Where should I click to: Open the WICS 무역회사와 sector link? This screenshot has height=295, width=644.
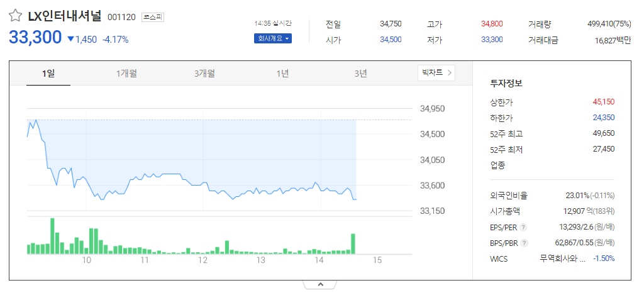point(563,259)
